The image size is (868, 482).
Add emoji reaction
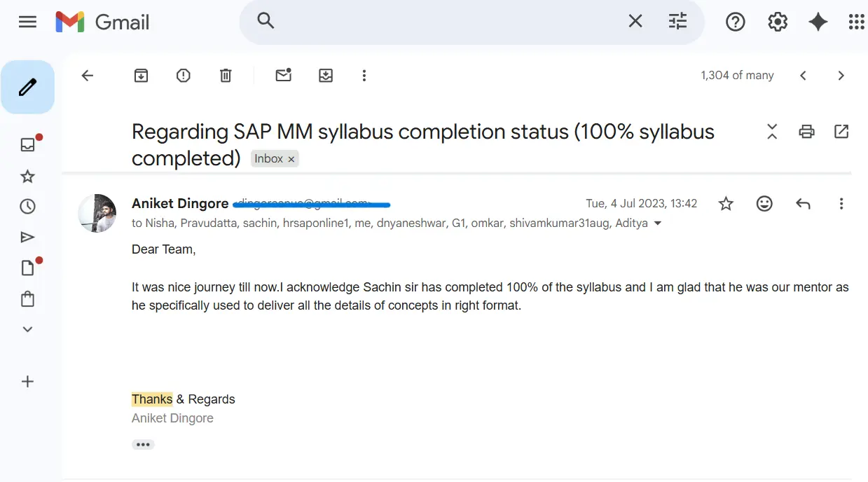764,204
